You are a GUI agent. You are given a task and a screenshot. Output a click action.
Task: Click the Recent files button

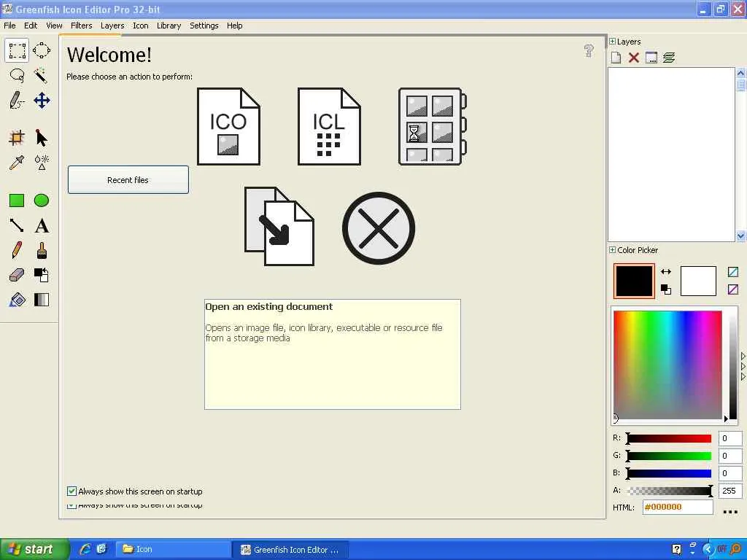click(x=128, y=180)
